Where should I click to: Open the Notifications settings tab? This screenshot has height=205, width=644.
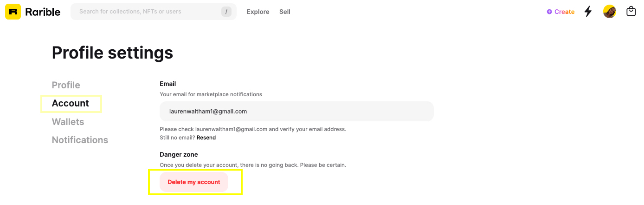tap(80, 140)
